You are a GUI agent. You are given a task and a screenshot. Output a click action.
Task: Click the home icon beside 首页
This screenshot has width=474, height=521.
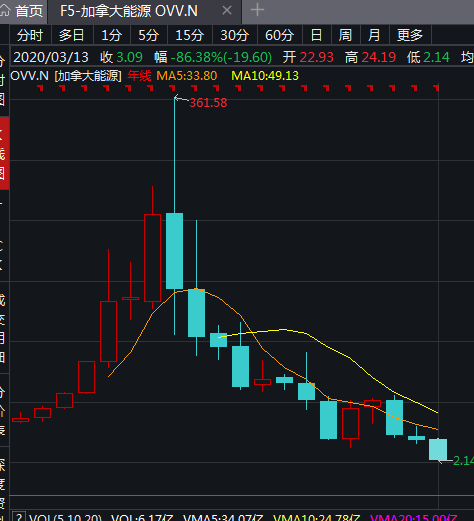[5, 10]
